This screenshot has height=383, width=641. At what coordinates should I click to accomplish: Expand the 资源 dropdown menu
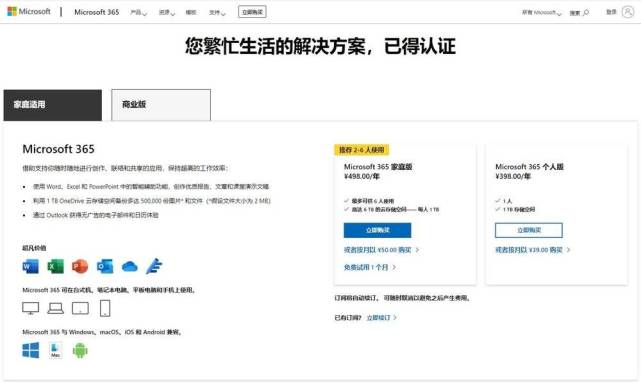tap(167, 12)
